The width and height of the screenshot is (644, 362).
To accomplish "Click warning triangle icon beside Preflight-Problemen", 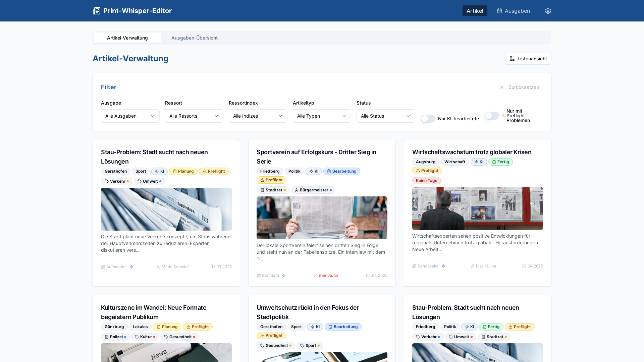I will click(503, 116).
